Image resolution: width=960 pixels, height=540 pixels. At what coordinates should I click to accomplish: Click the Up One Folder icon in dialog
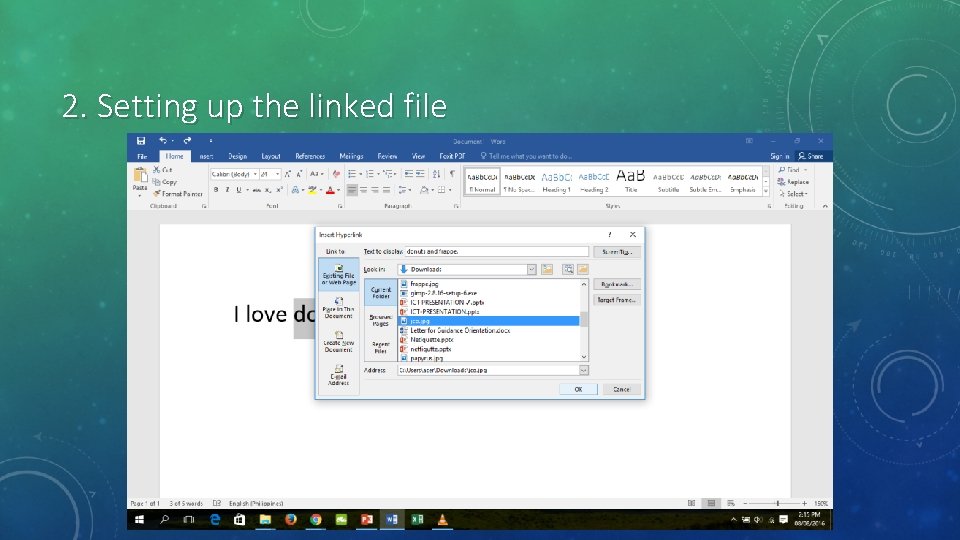pos(547,269)
